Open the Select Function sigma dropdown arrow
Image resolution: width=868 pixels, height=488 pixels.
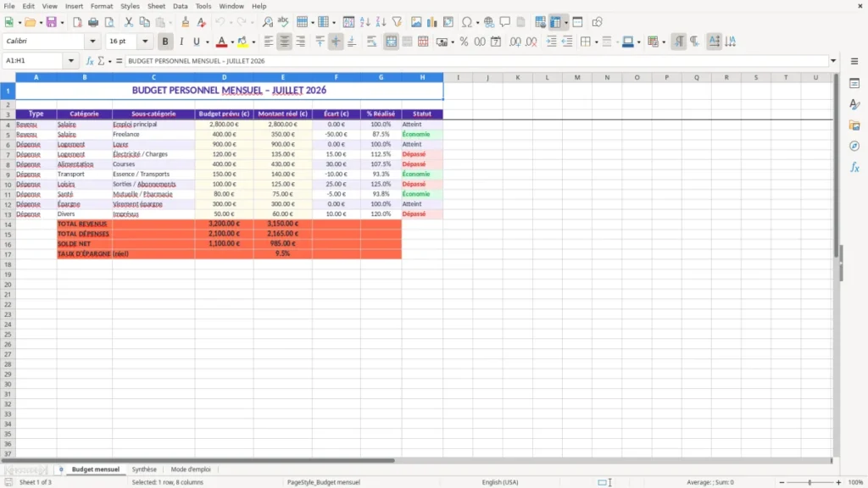(x=109, y=61)
